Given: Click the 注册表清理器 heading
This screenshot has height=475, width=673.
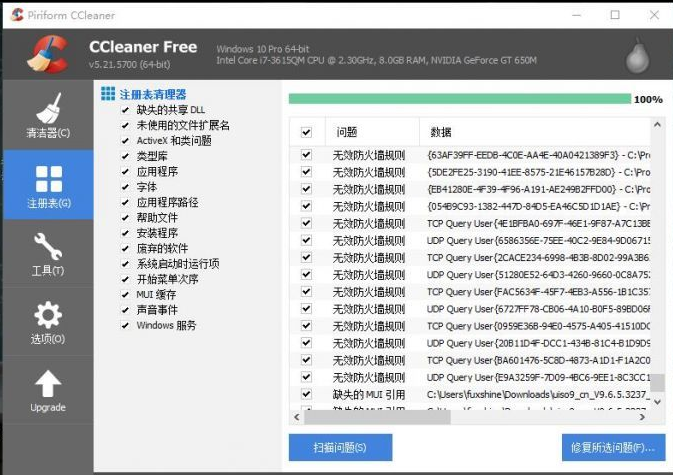Looking at the screenshot, I should click(x=153, y=94).
